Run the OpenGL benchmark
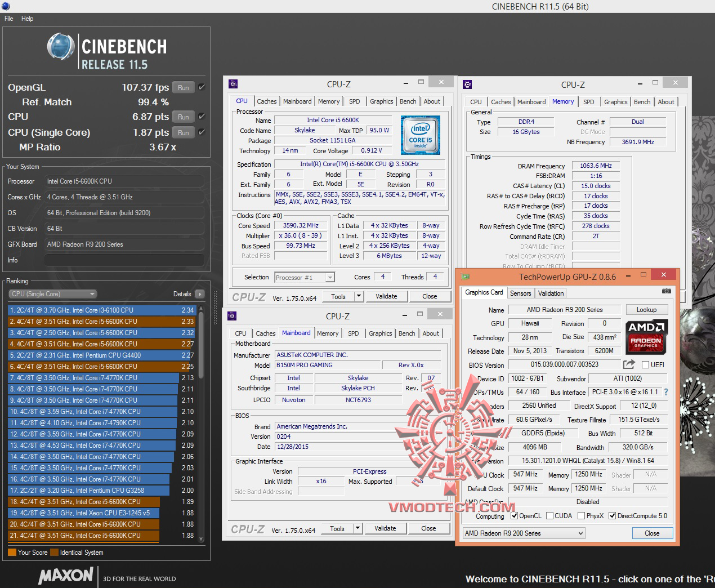This screenshot has width=715, height=588. click(184, 87)
